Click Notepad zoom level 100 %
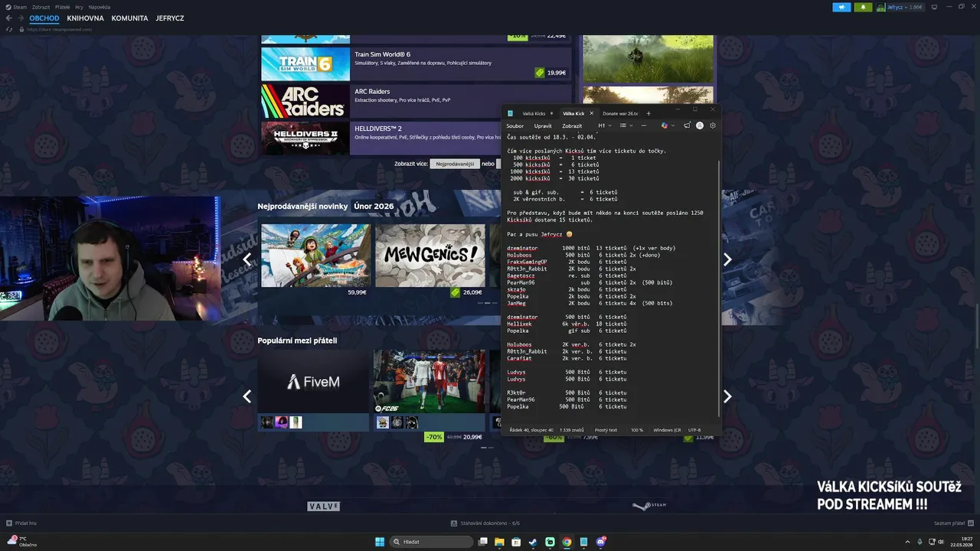980x551 pixels. [x=637, y=430]
